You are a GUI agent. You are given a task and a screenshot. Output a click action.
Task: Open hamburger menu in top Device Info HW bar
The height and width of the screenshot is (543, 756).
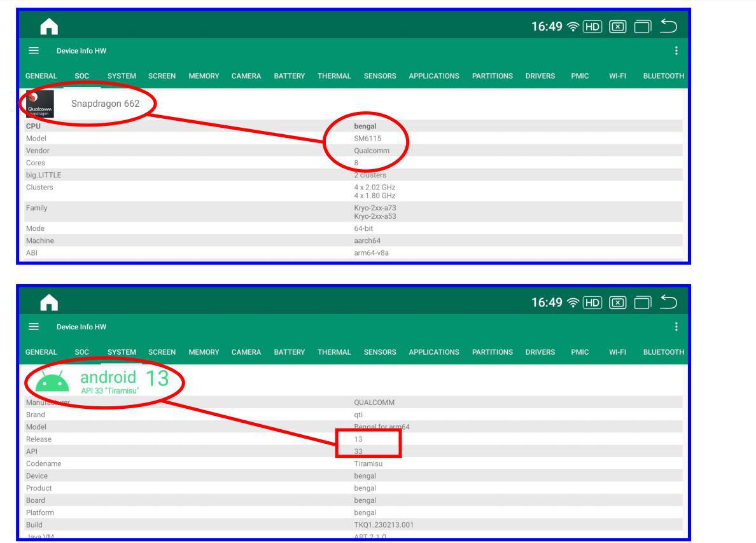(34, 51)
